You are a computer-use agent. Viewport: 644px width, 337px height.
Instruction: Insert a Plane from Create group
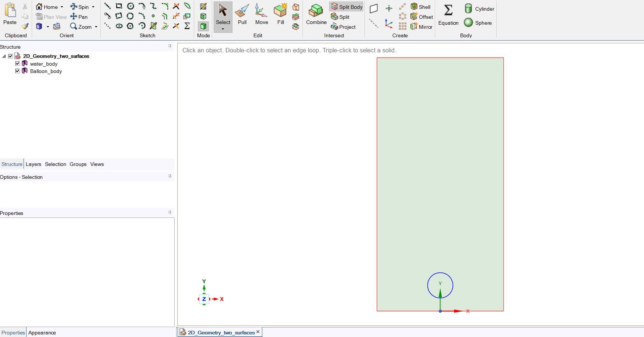pos(374,8)
